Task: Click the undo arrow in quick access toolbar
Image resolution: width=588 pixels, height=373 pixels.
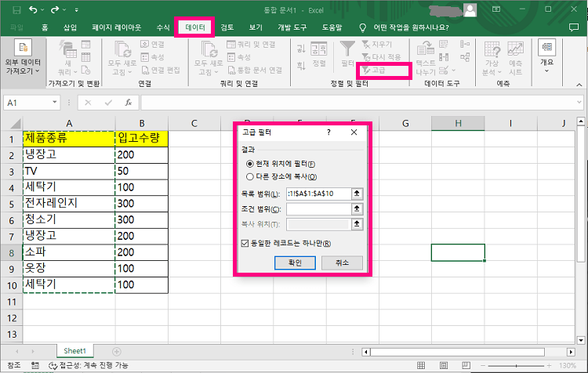Action: [x=34, y=9]
